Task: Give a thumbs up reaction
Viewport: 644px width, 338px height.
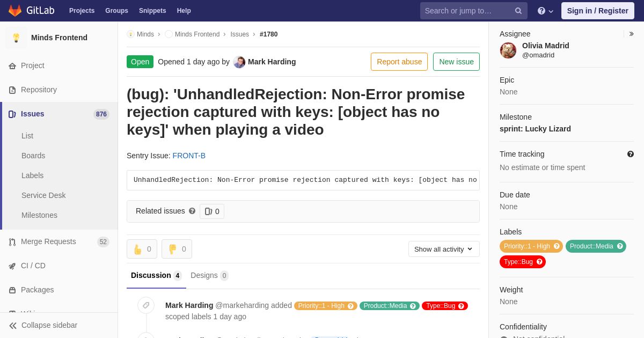Action: [142, 249]
